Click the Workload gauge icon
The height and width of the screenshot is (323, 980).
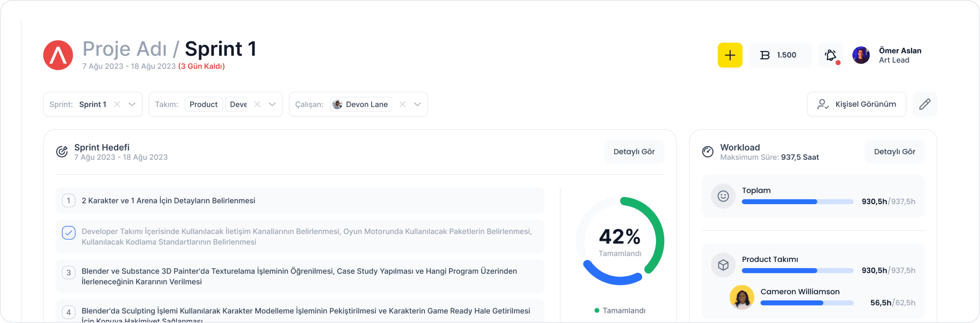[x=707, y=152]
